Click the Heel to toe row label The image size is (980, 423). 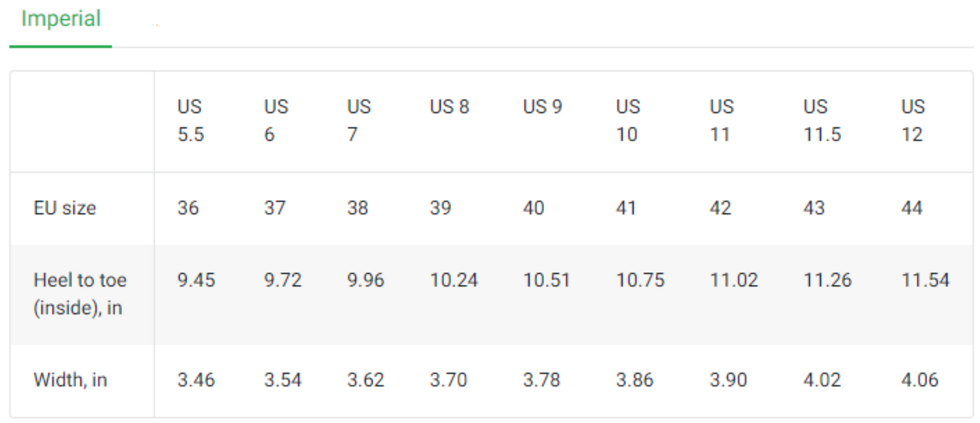coord(80,294)
